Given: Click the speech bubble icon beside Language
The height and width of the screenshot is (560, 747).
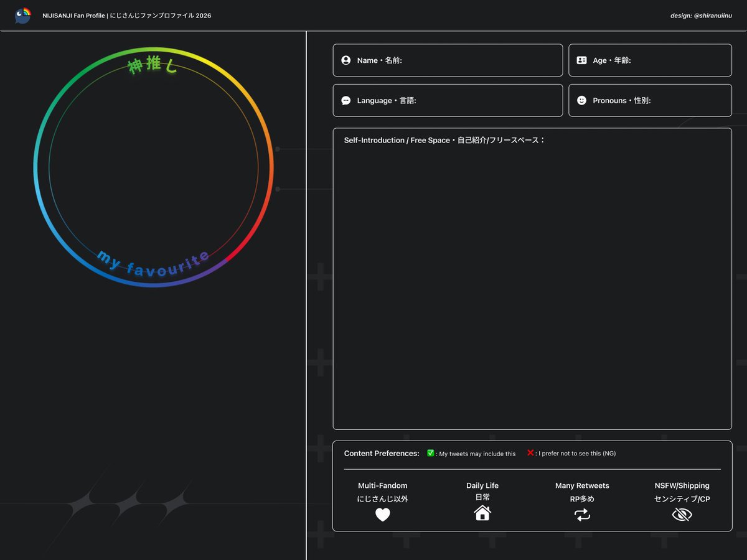Looking at the screenshot, I should (346, 100).
